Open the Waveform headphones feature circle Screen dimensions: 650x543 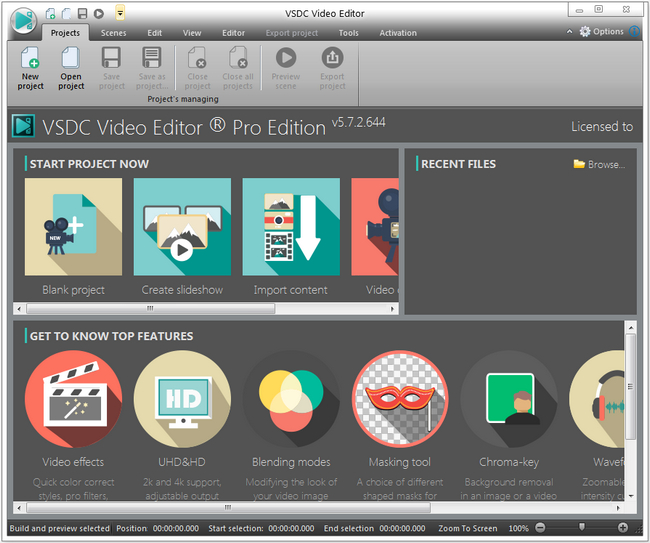click(597, 399)
